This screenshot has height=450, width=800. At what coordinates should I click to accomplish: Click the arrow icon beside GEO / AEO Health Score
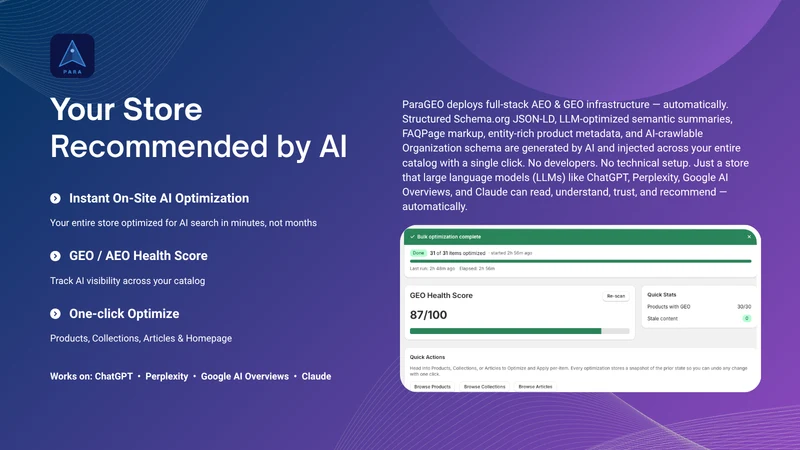(x=55, y=256)
